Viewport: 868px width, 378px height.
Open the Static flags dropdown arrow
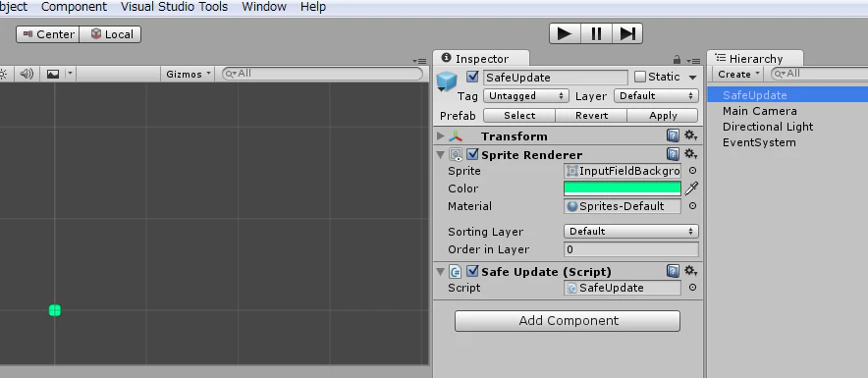(692, 77)
